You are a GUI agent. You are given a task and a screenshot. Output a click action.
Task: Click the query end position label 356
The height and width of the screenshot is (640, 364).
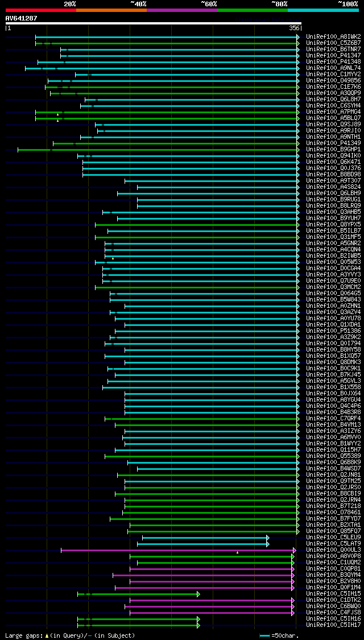tap(295, 28)
